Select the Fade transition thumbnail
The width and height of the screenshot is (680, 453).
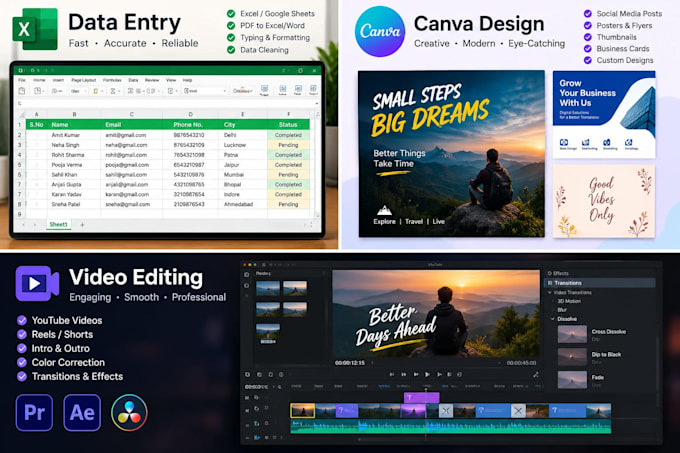pyautogui.click(x=572, y=380)
